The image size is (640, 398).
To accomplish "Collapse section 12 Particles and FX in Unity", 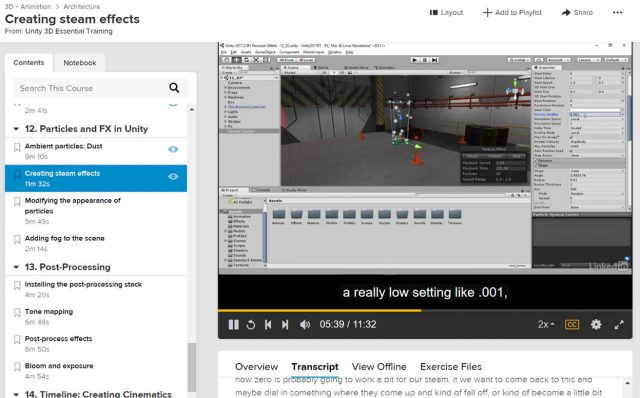I will (x=16, y=129).
